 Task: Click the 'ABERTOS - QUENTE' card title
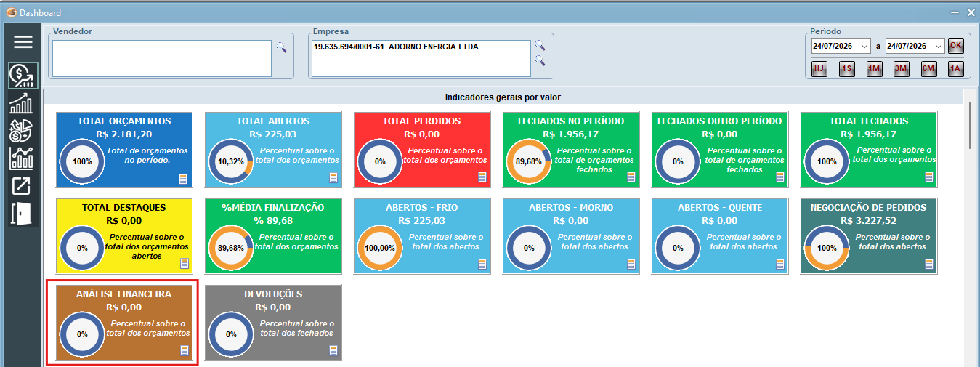(x=720, y=208)
